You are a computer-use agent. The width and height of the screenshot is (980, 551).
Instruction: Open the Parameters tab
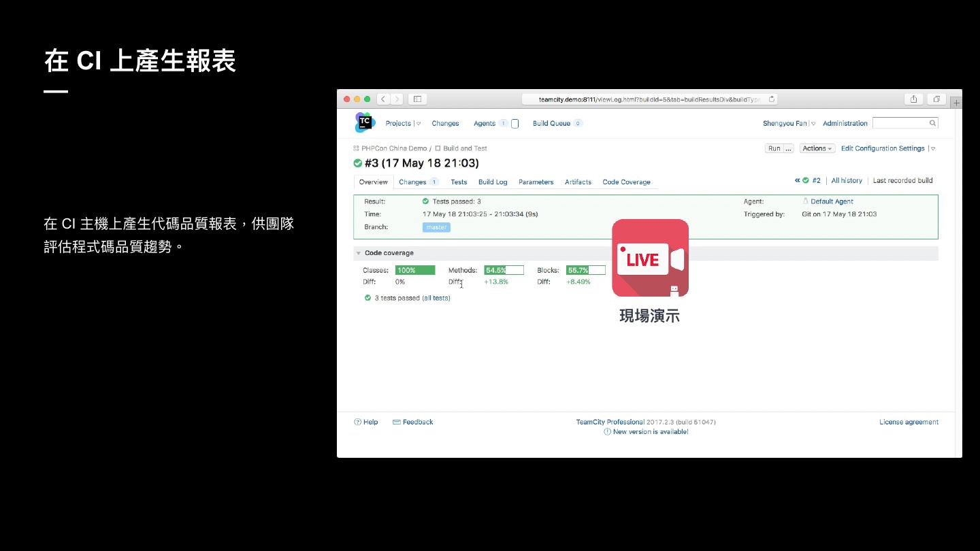click(x=536, y=182)
